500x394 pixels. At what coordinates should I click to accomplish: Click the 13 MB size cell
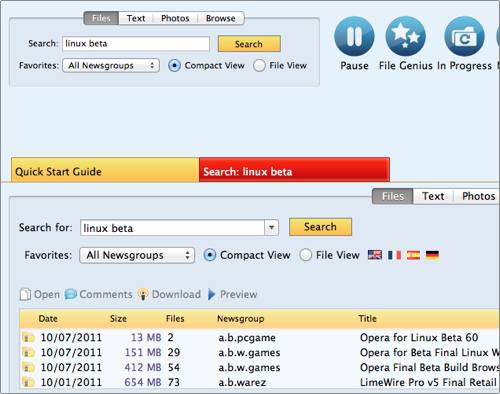click(146, 337)
